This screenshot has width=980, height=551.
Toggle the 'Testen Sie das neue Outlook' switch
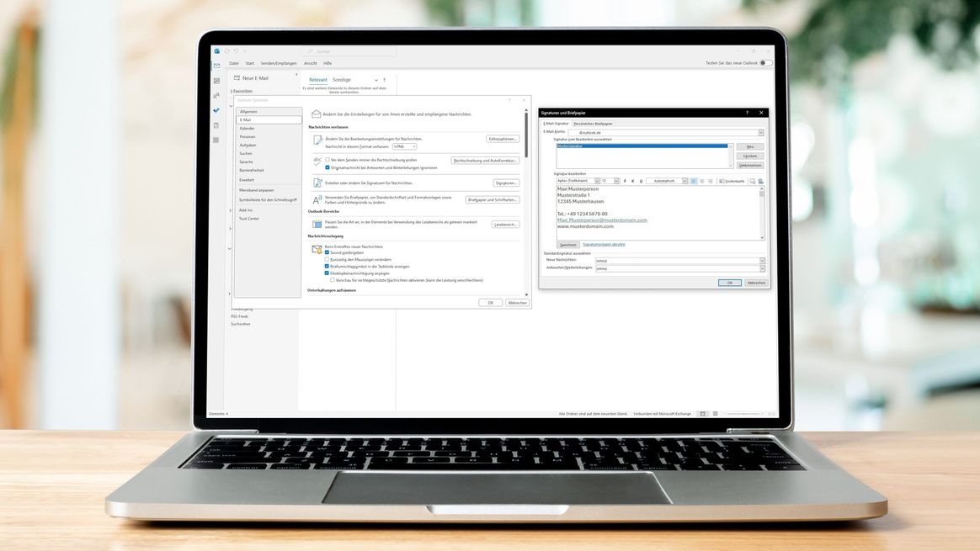(765, 63)
